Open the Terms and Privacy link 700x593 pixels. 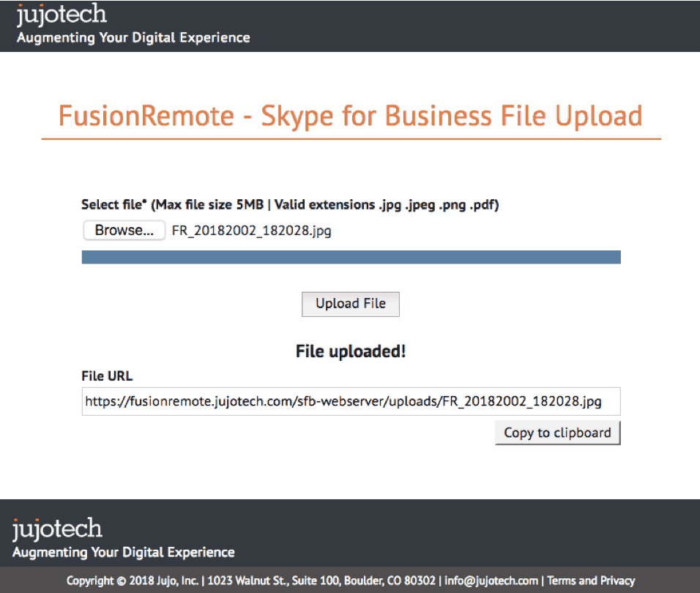click(x=591, y=581)
